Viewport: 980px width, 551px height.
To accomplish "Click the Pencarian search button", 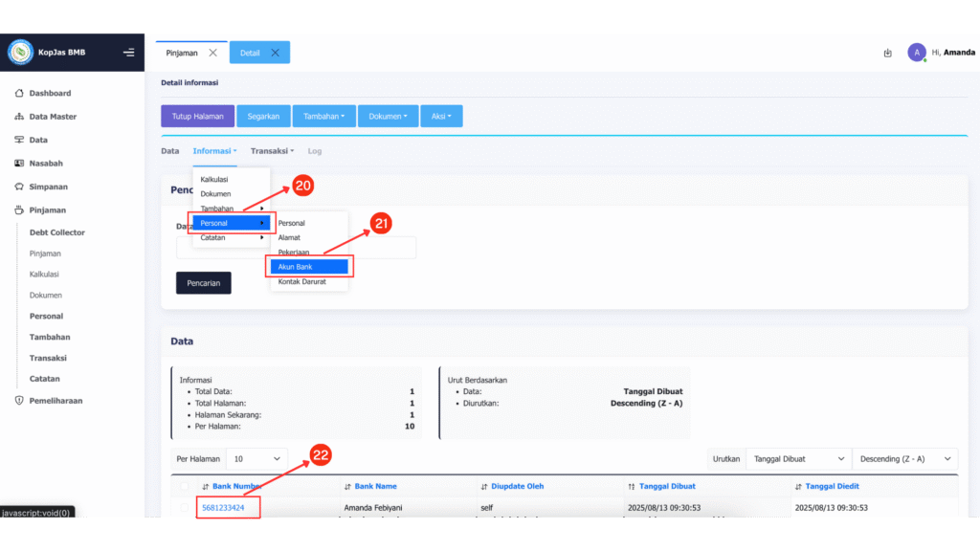I will pos(203,283).
